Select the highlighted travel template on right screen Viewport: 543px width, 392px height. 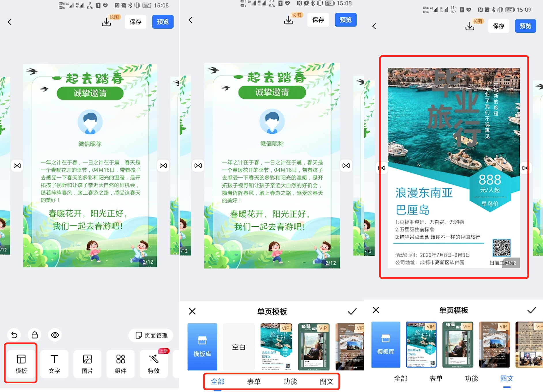(421, 345)
